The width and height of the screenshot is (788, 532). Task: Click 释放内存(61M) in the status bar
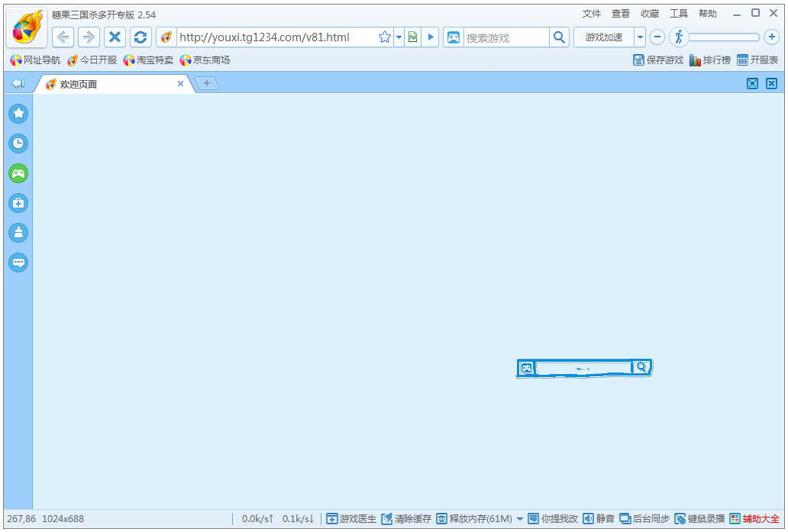(x=474, y=519)
